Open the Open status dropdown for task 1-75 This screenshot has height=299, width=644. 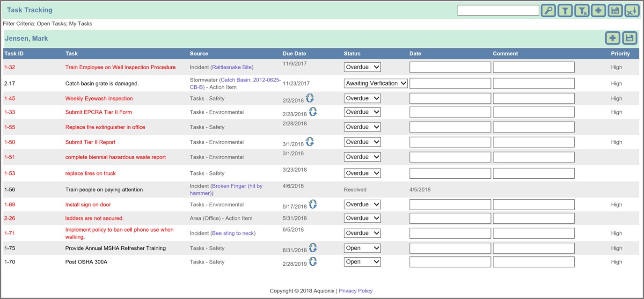tap(362, 248)
